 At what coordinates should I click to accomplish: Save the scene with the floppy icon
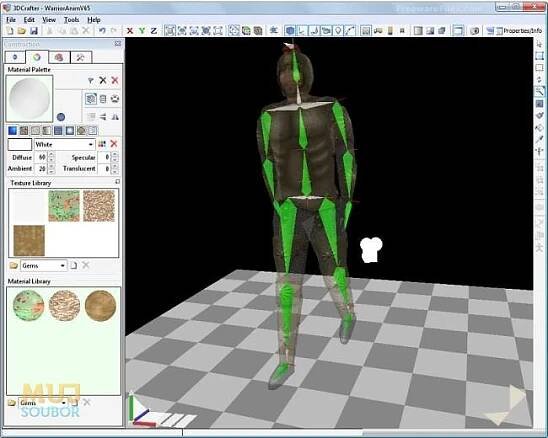tap(34, 31)
